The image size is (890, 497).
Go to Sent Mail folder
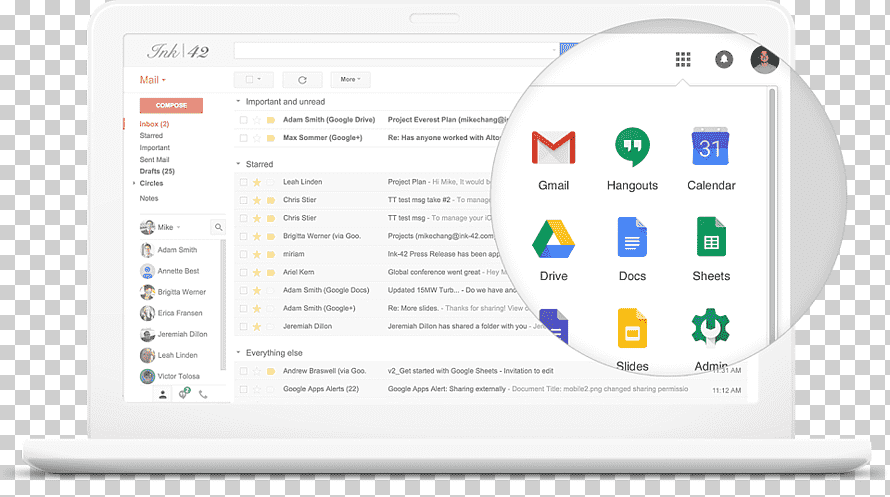click(154, 159)
